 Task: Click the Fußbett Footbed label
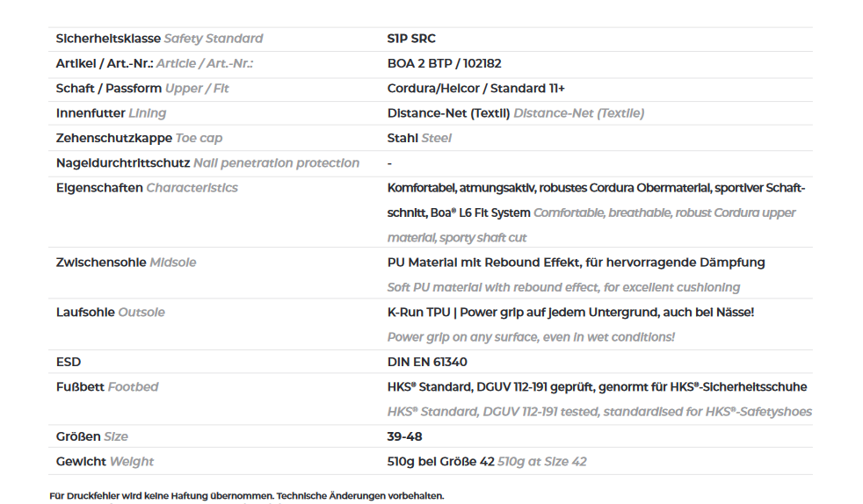pos(106,387)
